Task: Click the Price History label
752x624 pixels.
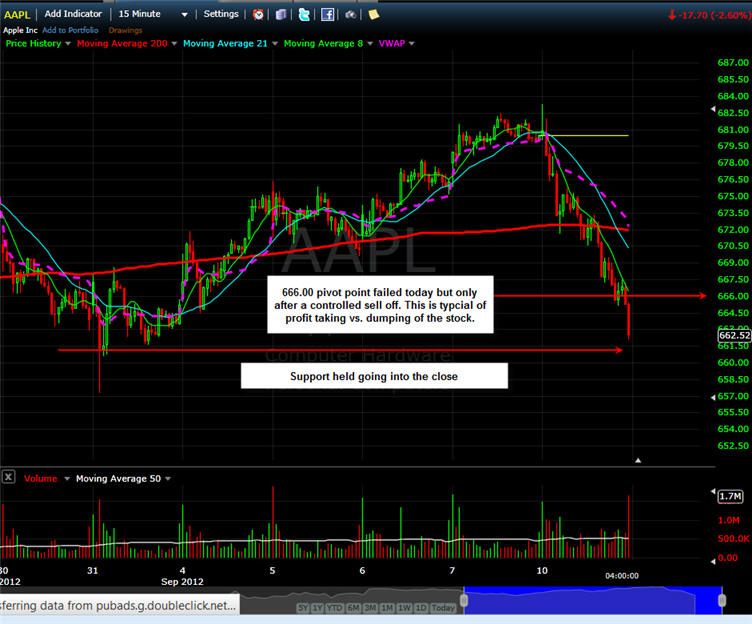Action: coord(33,44)
